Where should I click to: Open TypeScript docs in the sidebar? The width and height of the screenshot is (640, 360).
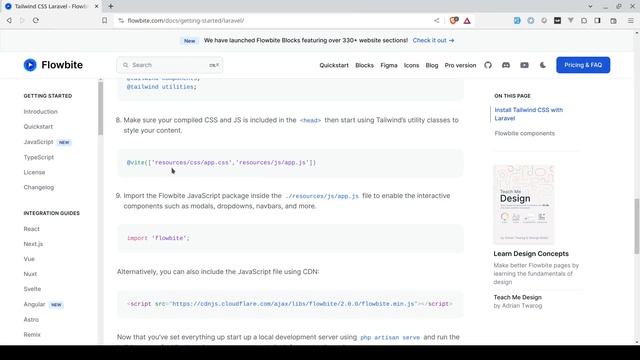point(39,157)
